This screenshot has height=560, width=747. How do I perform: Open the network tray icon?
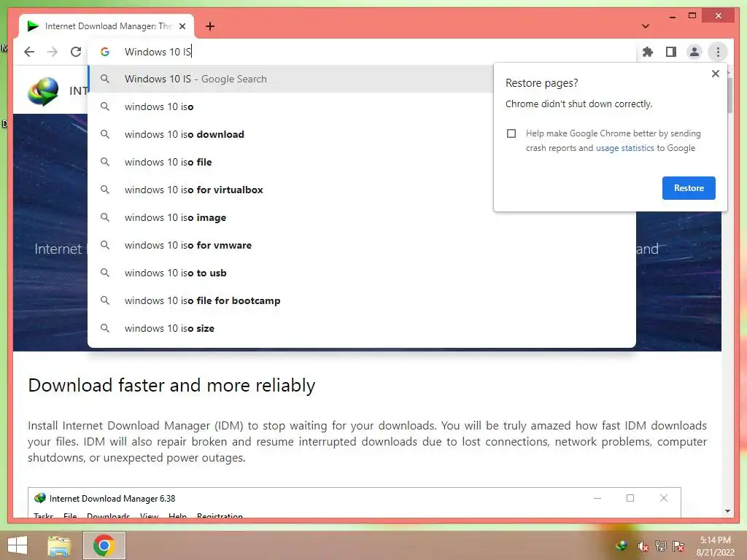tap(660, 545)
